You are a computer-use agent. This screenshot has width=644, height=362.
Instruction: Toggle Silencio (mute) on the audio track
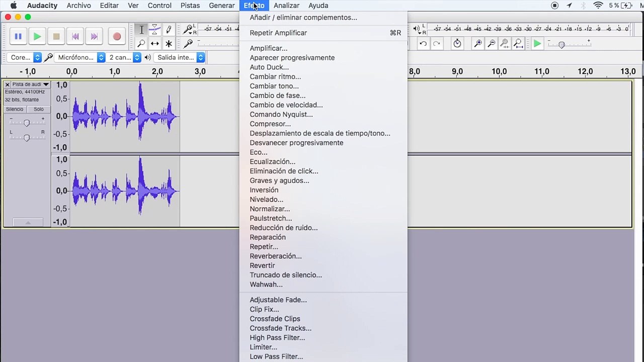(15, 109)
